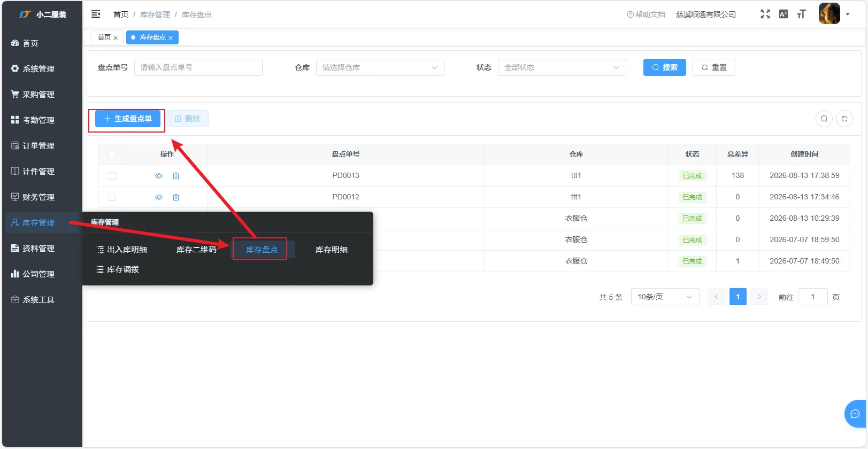
Task: Close the 库存盘点 tab
Action: (x=171, y=38)
